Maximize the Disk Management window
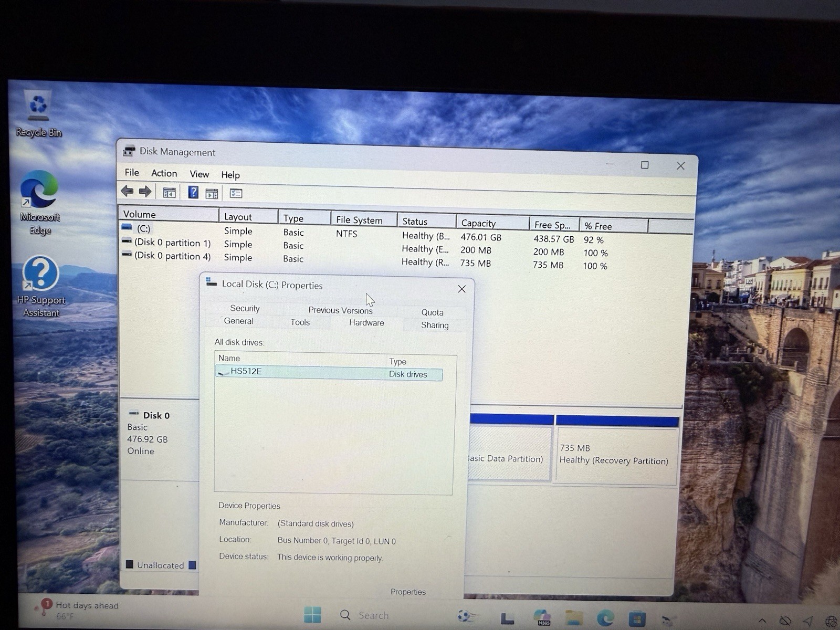 (645, 165)
